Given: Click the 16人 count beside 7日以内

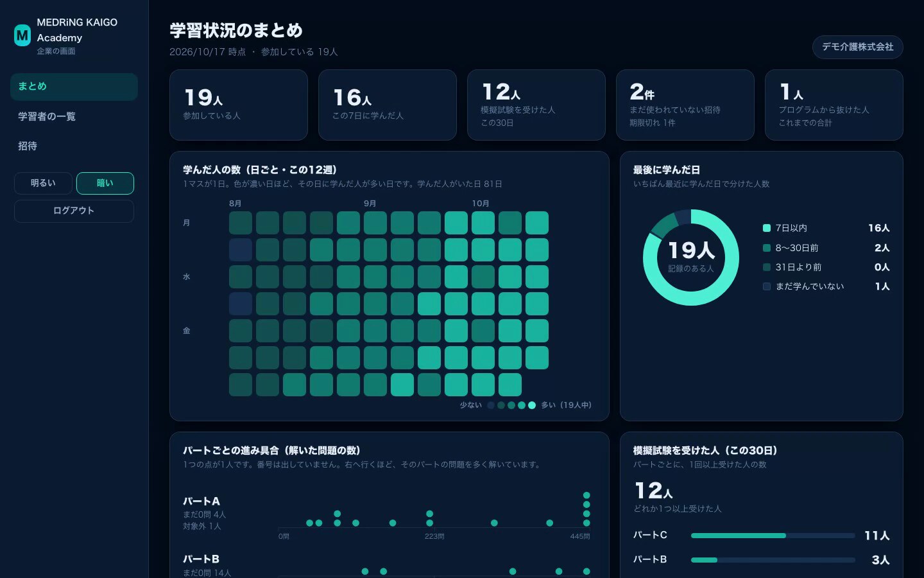Looking at the screenshot, I should [x=879, y=228].
